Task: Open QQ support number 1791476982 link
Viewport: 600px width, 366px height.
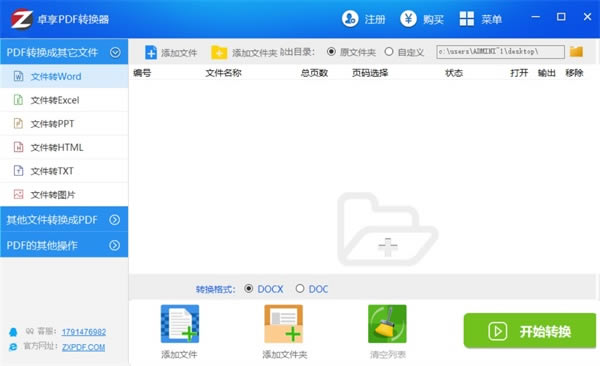Action: (x=84, y=332)
